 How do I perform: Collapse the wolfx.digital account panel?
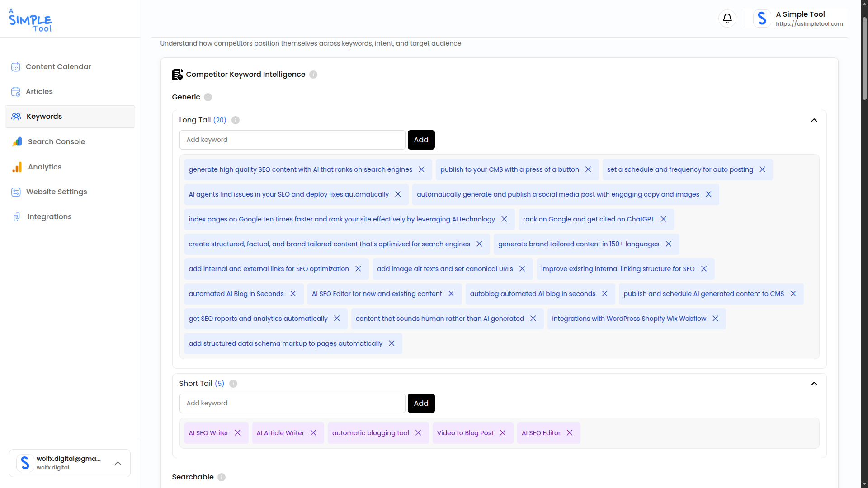point(118,463)
